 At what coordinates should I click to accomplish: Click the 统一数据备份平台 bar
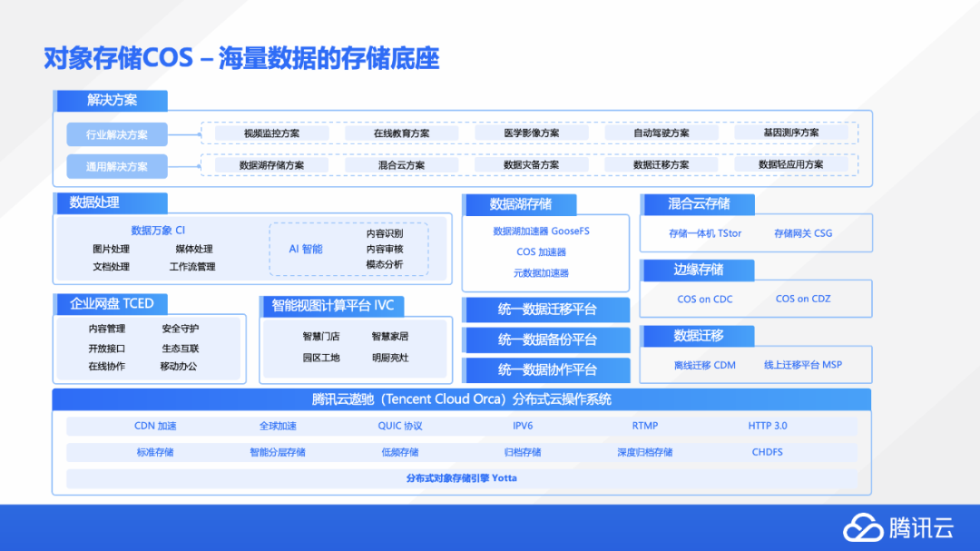547,340
